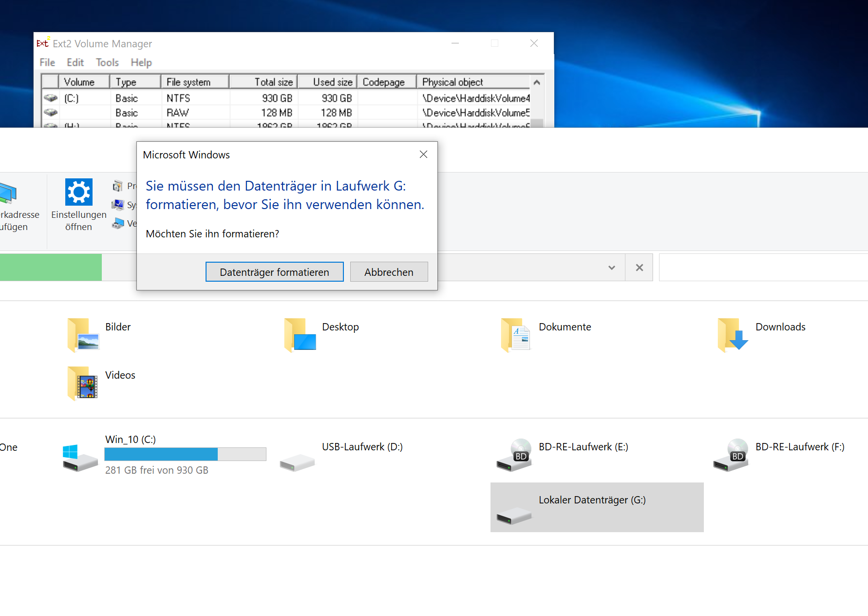Click the Datenträger formatieren button
Screen dimensions: 868x616
(x=275, y=272)
